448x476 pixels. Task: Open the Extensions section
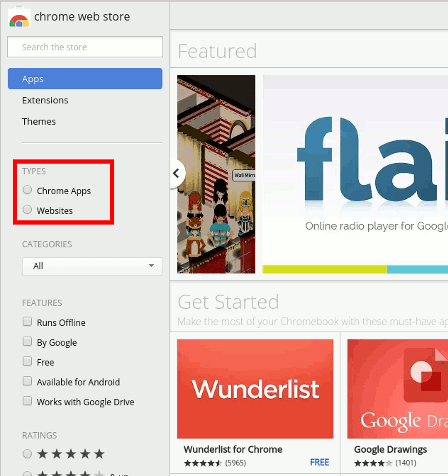(45, 100)
